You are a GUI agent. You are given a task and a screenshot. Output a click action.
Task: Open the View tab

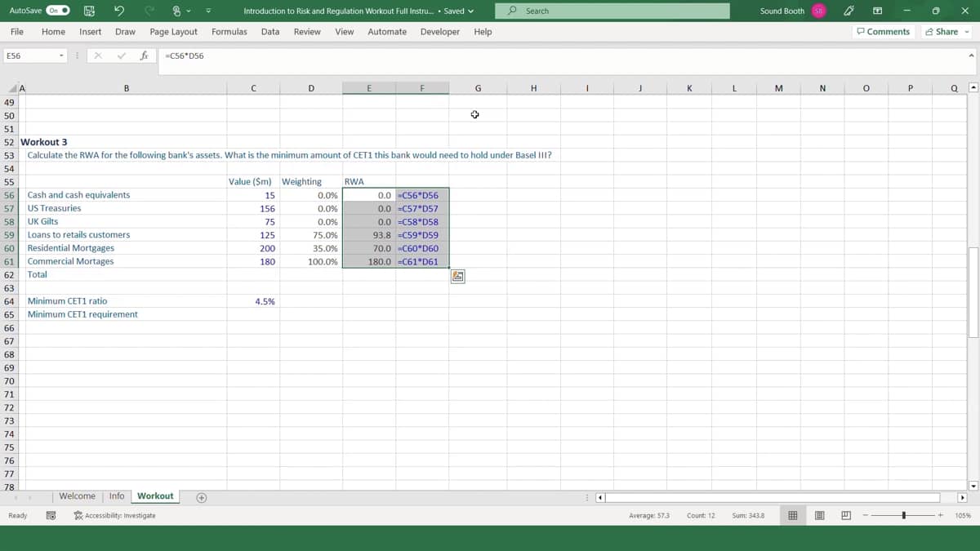pos(345,32)
